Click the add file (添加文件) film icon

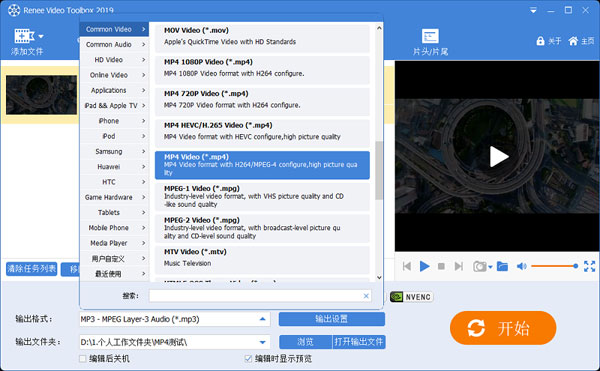pos(24,36)
